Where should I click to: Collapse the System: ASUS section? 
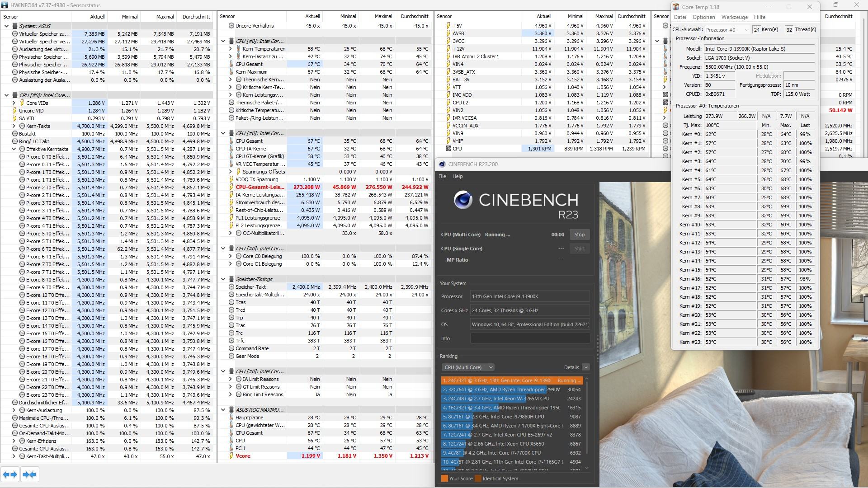click(6, 26)
